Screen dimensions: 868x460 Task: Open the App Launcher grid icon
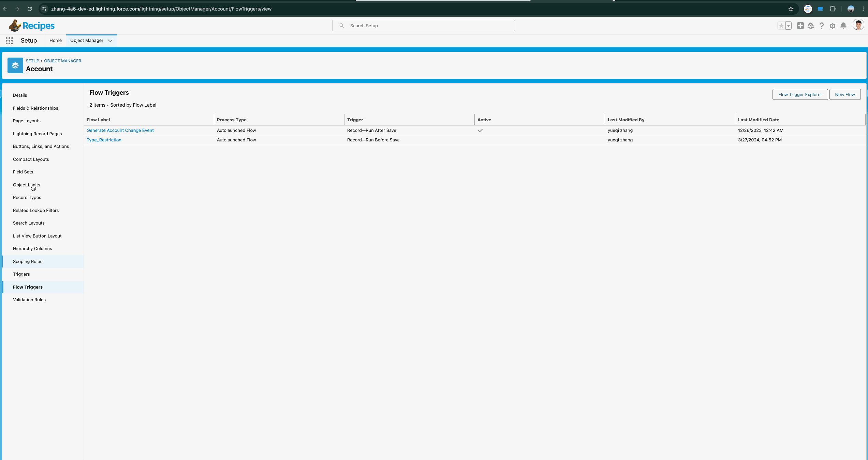pyautogui.click(x=9, y=41)
